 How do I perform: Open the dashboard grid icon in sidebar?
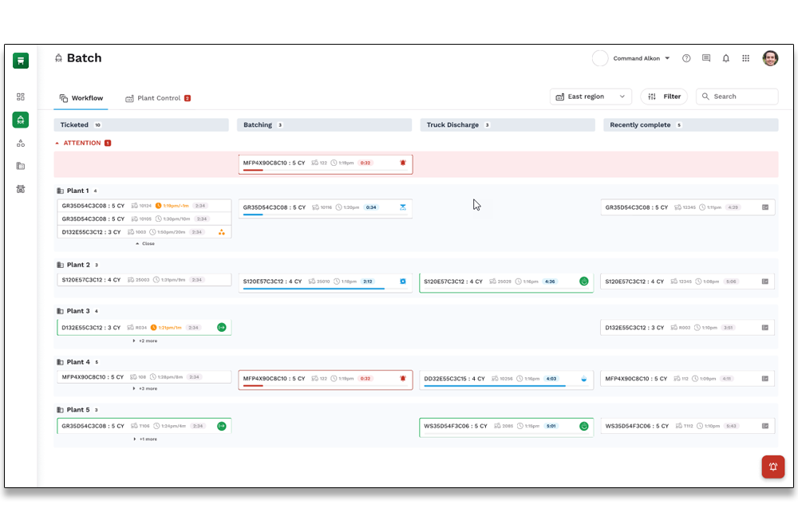click(21, 97)
